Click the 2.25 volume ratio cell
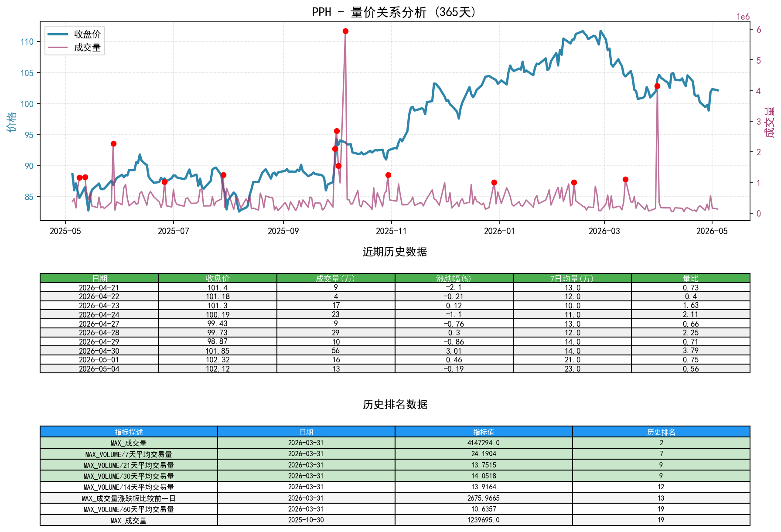781x532 pixels. [691, 332]
